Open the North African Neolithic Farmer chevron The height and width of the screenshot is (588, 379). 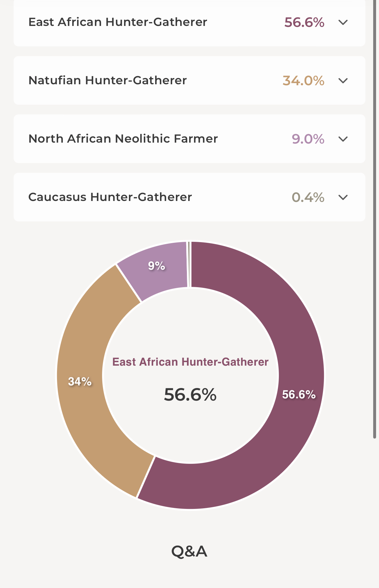click(343, 139)
